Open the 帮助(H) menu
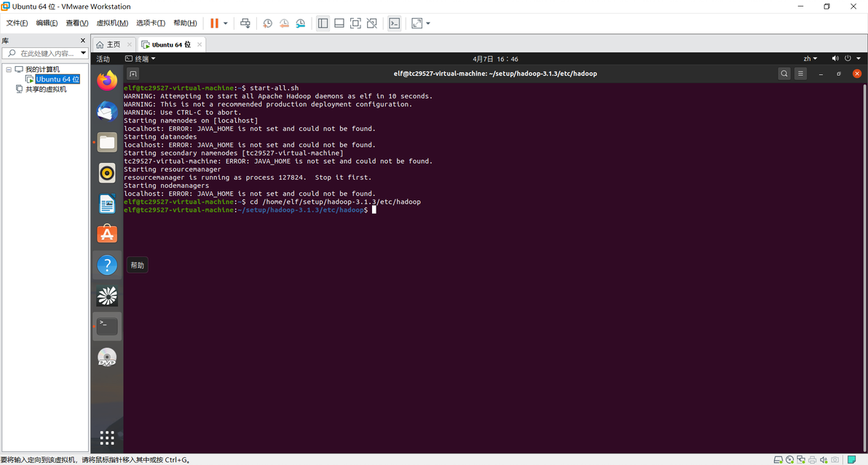The width and height of the screenshot is (868, 465). pos(185,23)
